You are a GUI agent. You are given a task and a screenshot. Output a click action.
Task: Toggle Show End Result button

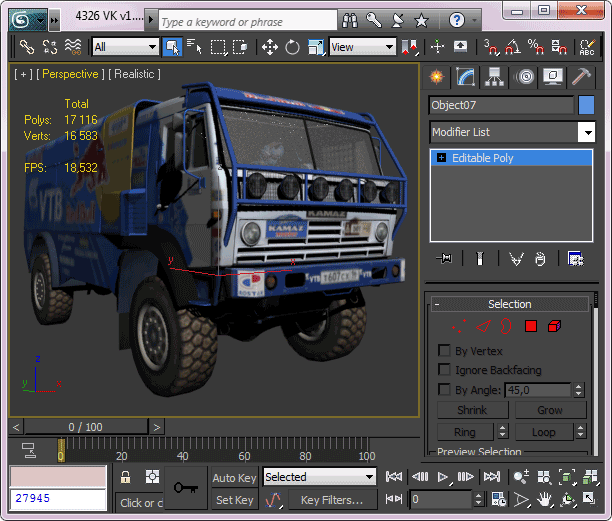(x=480, y=258)
